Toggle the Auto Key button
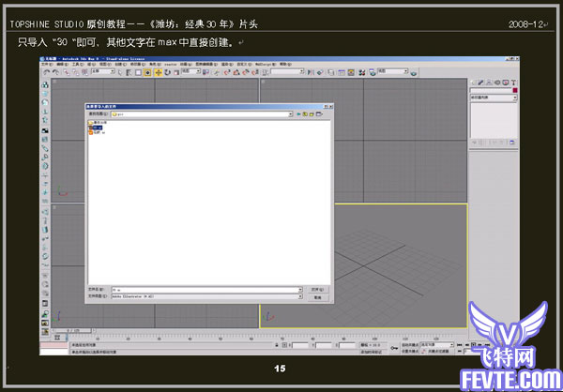 point(410,345)
